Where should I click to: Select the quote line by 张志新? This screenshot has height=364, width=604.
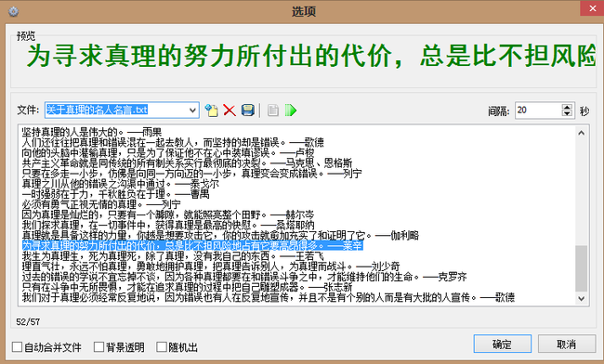coord(187,287)
